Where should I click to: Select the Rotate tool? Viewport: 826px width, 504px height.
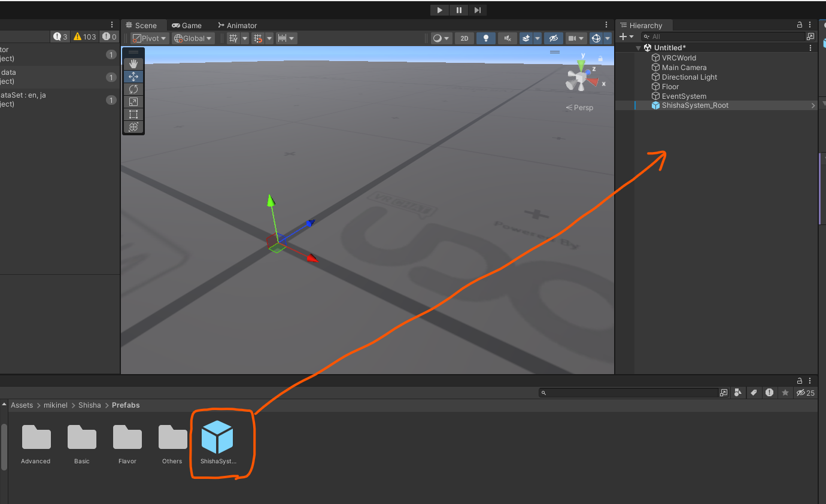coord(133,89)
